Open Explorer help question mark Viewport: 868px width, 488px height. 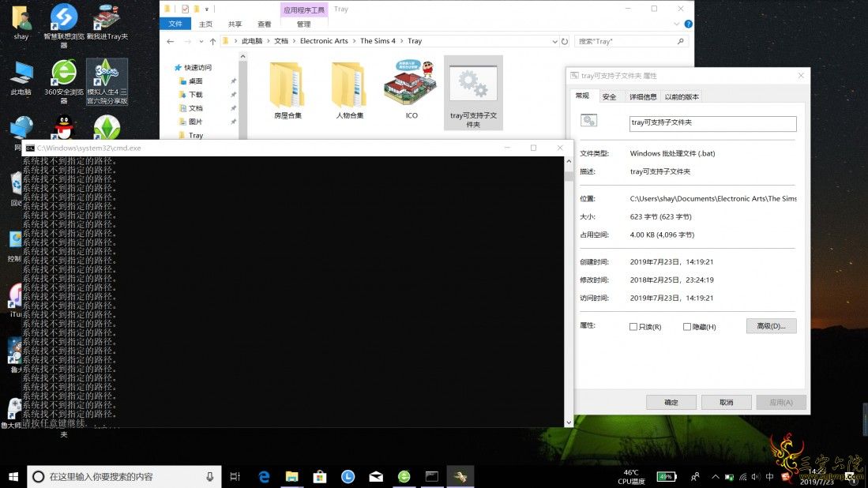tap(688, 24)
